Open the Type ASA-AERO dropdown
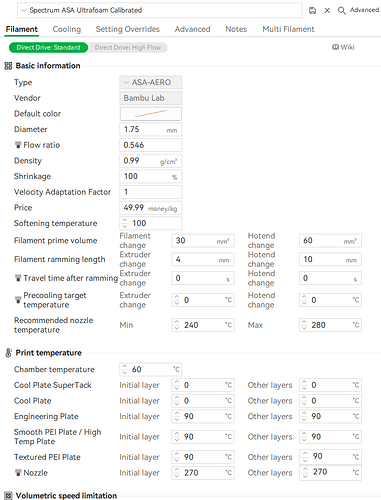The image size is (381, 500). click(x=151, y=82)
